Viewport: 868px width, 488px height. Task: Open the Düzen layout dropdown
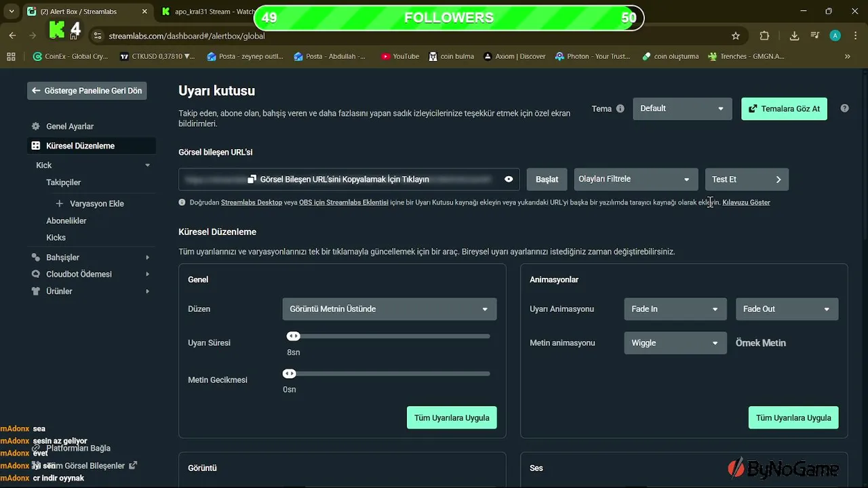tap(389, 309)
